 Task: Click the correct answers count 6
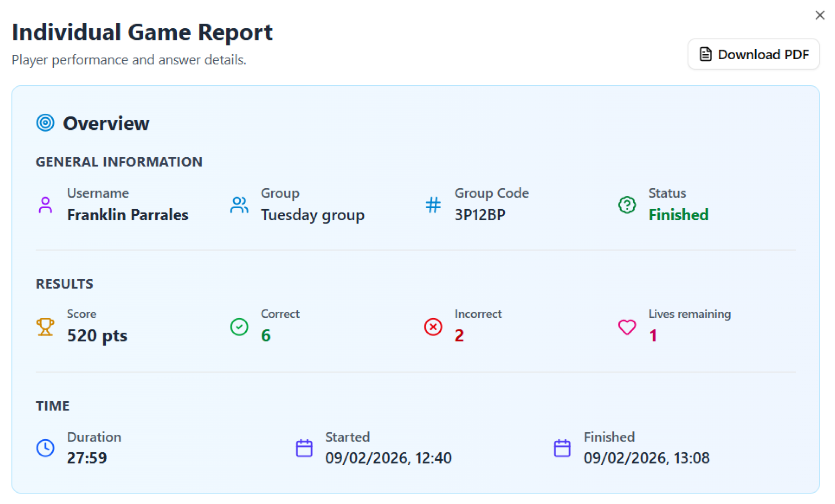point(266,335)
